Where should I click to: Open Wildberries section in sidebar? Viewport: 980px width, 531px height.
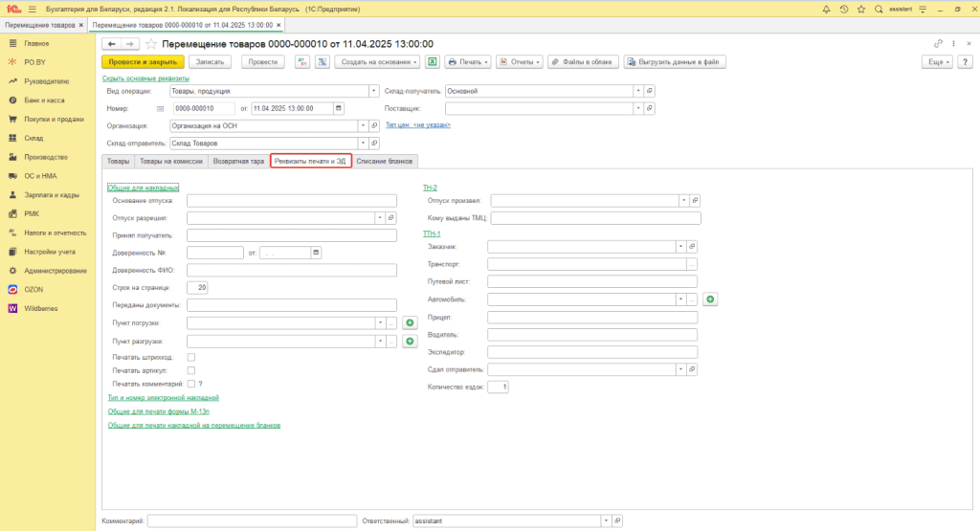(x=40, y=309)
